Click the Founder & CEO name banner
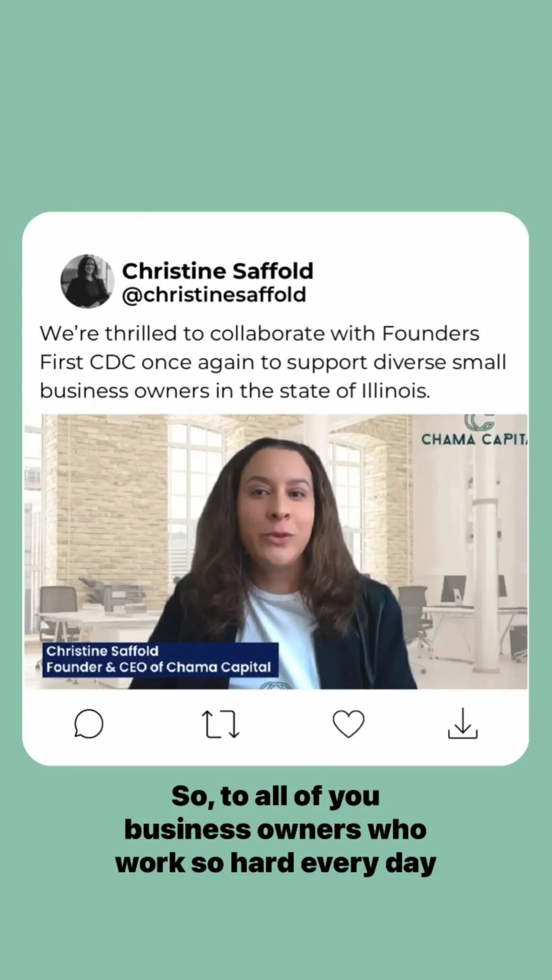Image resolution: width=552 pixels, height=980 pixels. (x=160, y=659)
